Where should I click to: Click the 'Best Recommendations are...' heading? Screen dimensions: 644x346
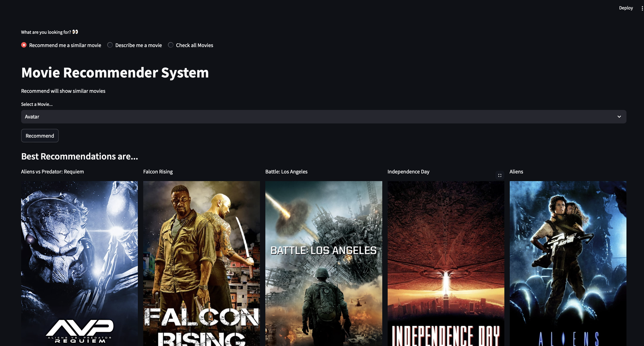[80, 156]
